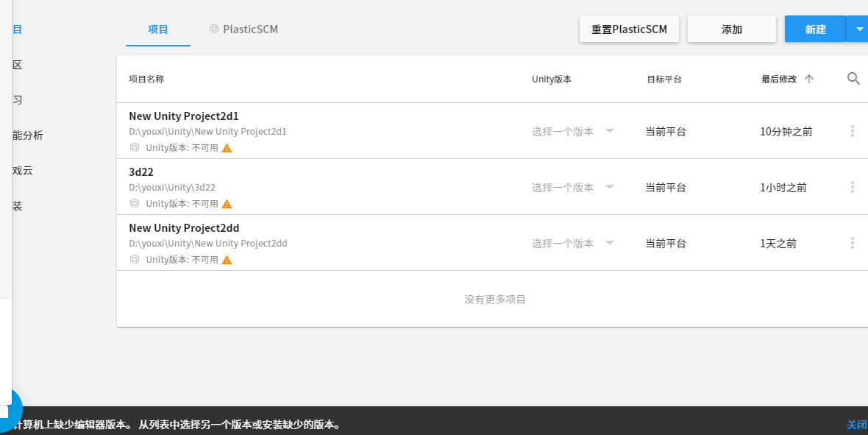Screen dimensions: 868x435
Task: Click path D:\youxi\Unity\3d22
Action: click(x=172, y=188)
